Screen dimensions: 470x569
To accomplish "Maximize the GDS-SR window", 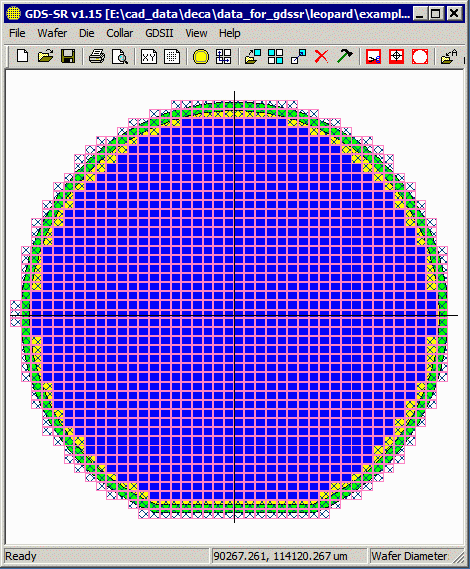I will pyautogui.click(x=435, y=14).
